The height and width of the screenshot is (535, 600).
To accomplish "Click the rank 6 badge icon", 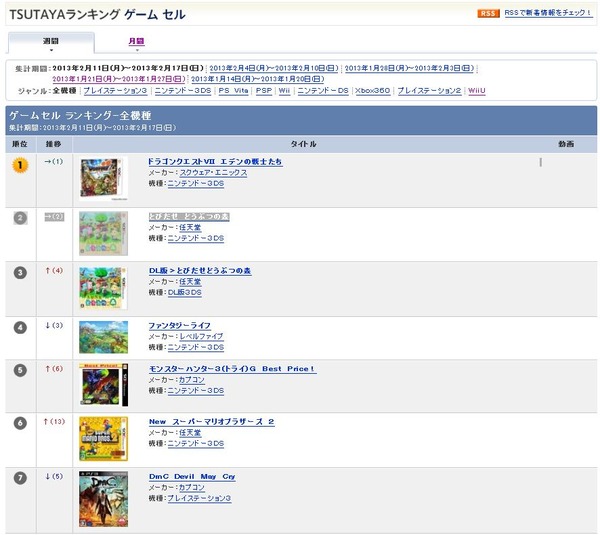I will [20, 423].
